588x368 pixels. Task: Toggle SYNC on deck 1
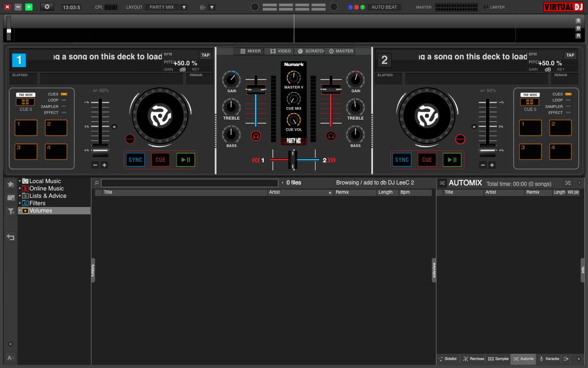pos(136,160)
